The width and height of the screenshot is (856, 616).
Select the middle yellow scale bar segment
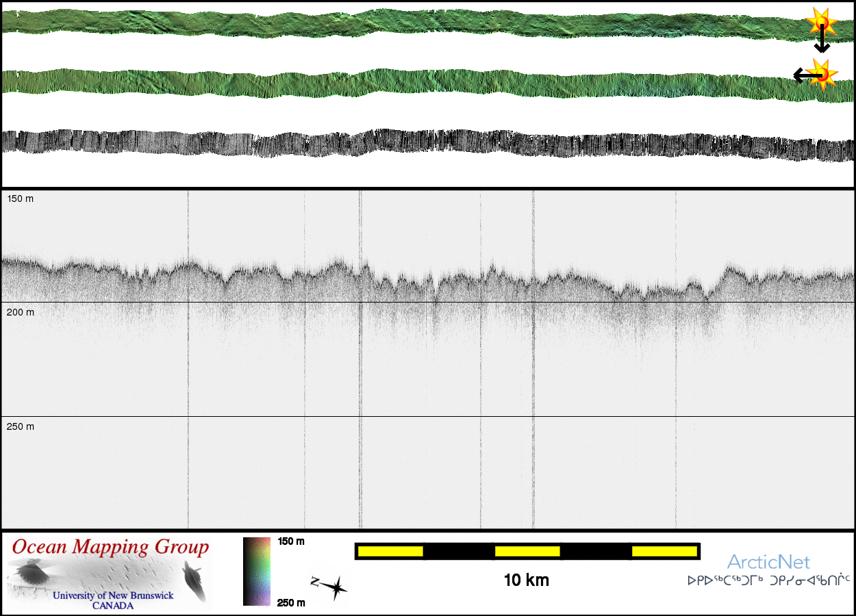(x=527, y=551)
